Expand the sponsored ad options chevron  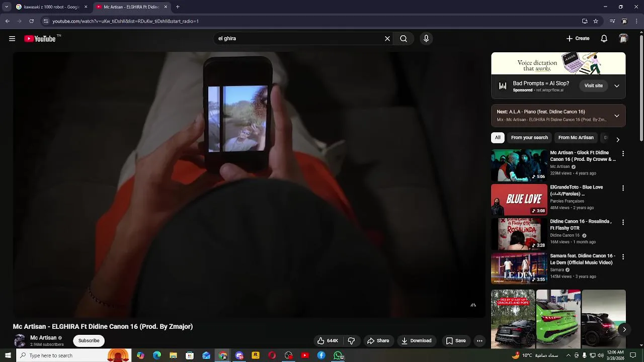(616, 86)
